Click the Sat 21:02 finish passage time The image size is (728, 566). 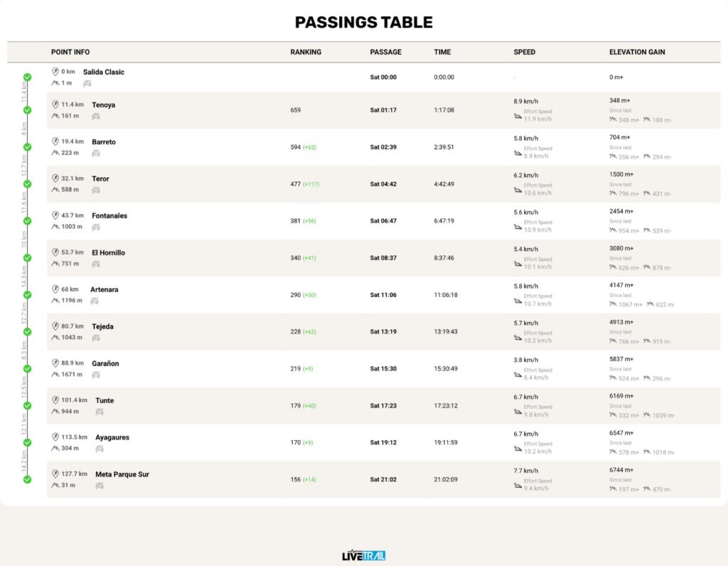click(x=383, y=479)
